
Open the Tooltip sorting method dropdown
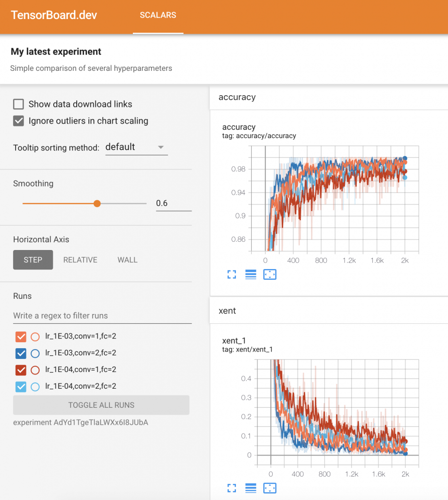[136, 146]
